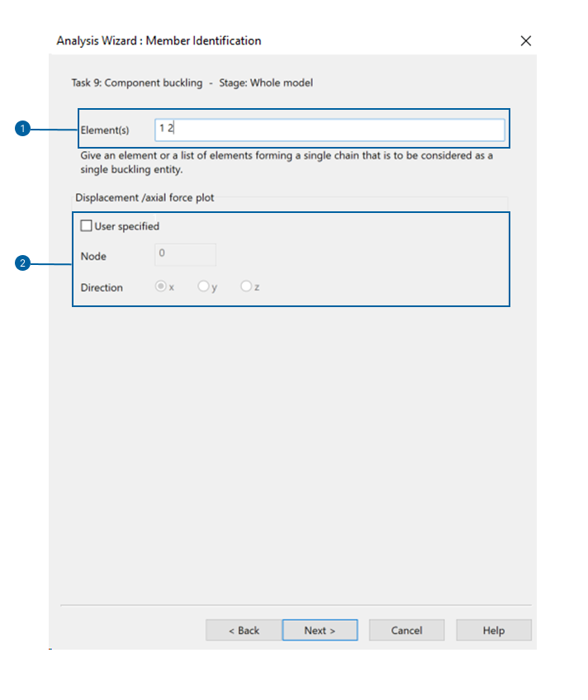The width and height of the screenshot is (588, 700).
Task: Click callout marker number 2
Action: point(22,263)
